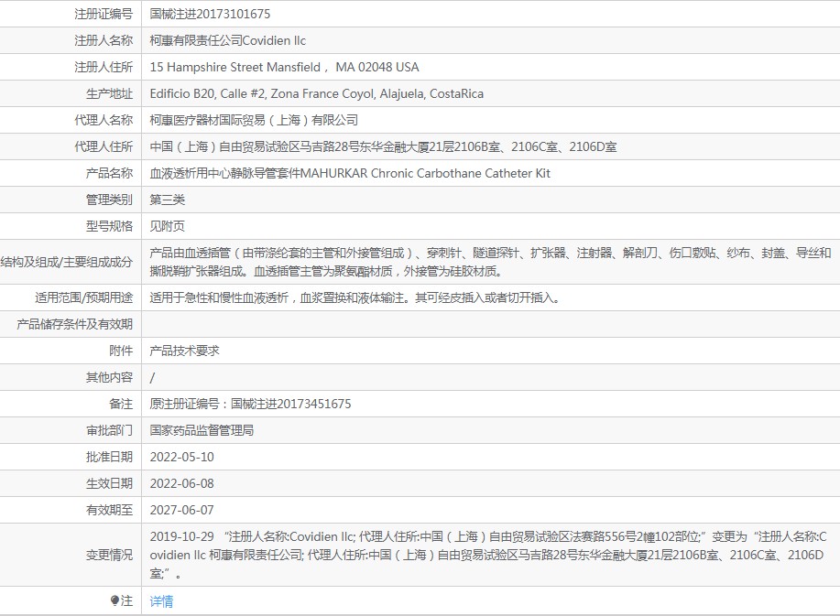
Task: Click the 产品名称 label
Action: [109, 173]
